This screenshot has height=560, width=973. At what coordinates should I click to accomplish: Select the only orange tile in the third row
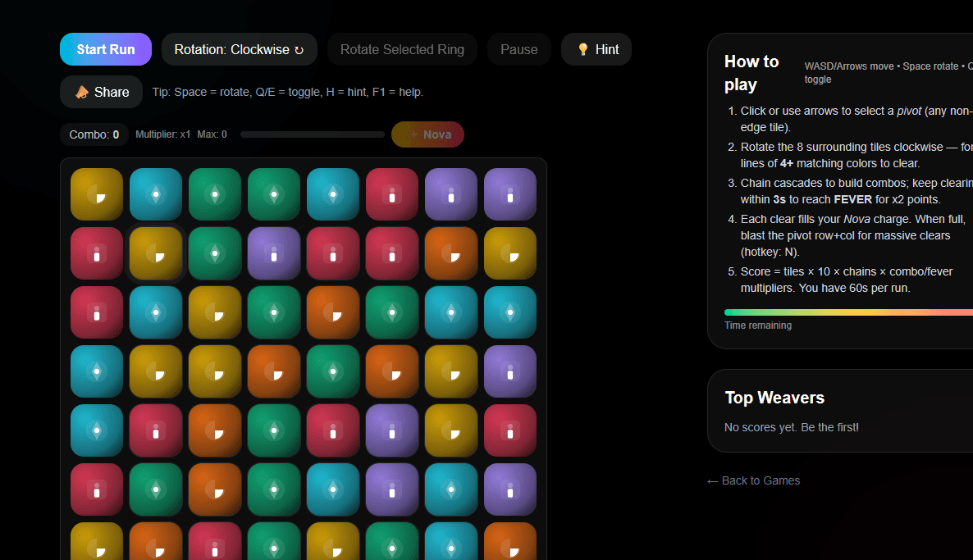click(x=333, y=312)
